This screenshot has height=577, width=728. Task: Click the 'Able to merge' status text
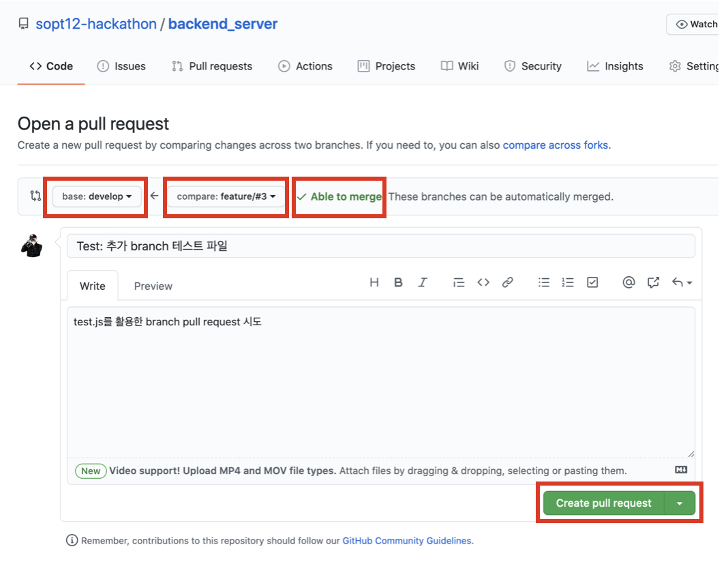tap(346, 196)
